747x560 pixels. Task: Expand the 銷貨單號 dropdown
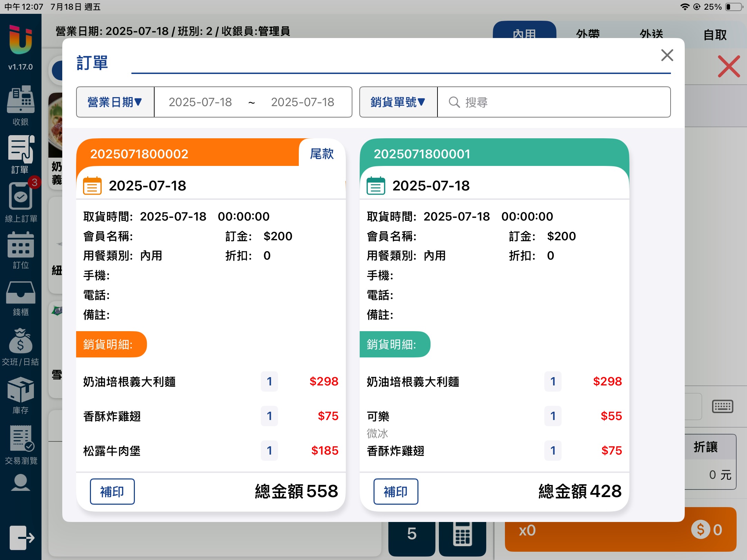click(x=398, y=102)
